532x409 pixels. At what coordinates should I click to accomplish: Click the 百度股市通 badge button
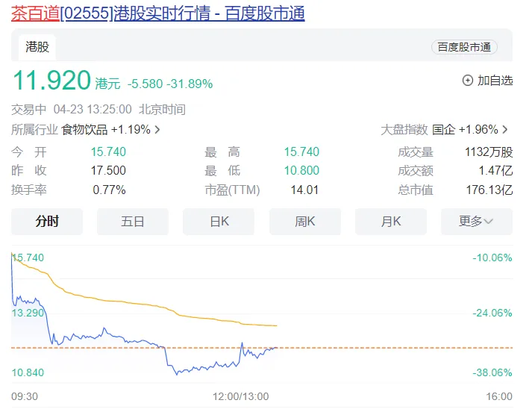(x=464, y=47)
